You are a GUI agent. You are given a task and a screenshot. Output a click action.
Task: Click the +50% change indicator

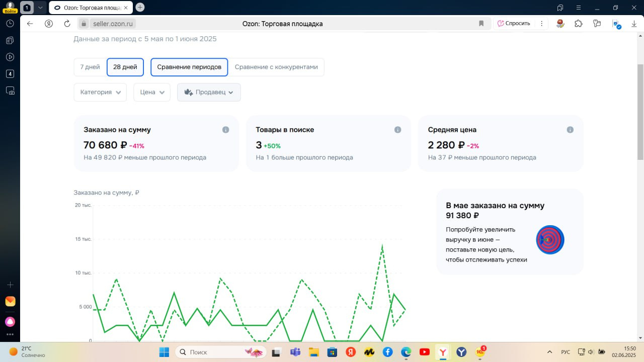click(272, 146)
